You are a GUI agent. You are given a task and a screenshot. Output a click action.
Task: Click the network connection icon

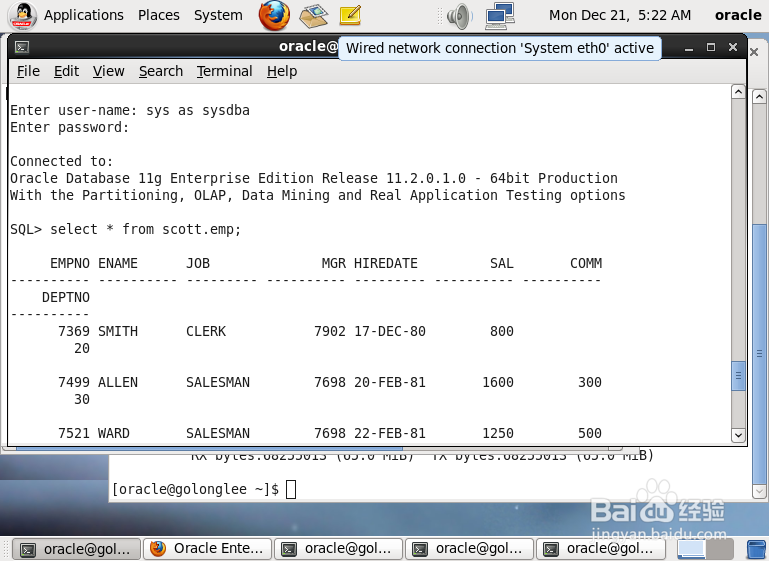click(500, 16)
